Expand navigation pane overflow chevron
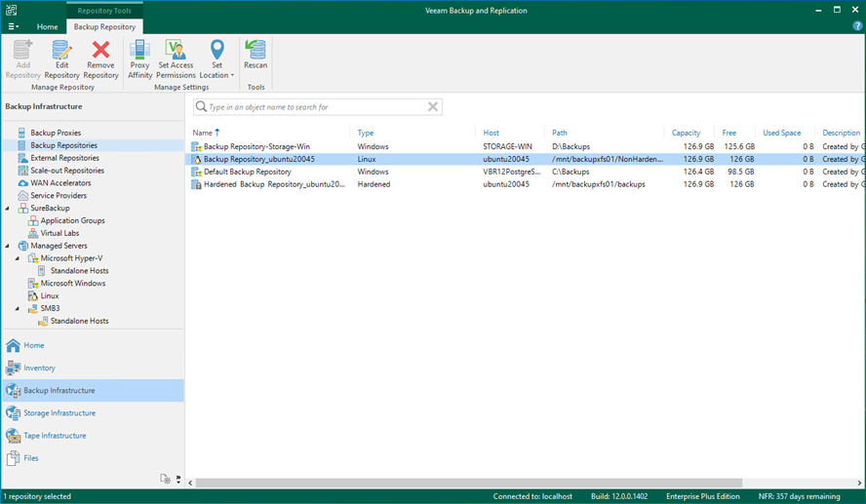 177,479
